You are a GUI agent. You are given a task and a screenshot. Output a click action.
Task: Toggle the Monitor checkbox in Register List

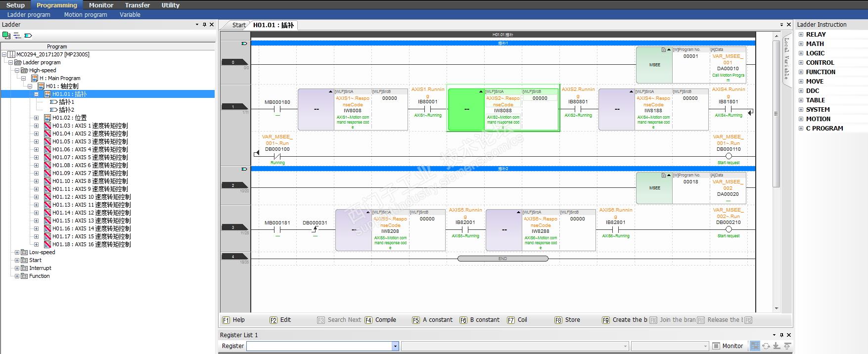pos(716,346)
